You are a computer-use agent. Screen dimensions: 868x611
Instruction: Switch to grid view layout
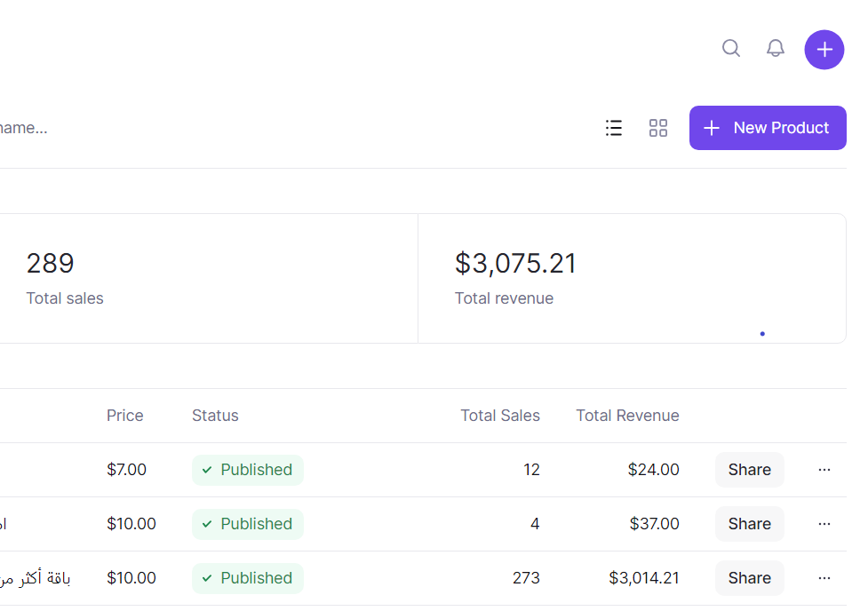click(x=658, y=128)
